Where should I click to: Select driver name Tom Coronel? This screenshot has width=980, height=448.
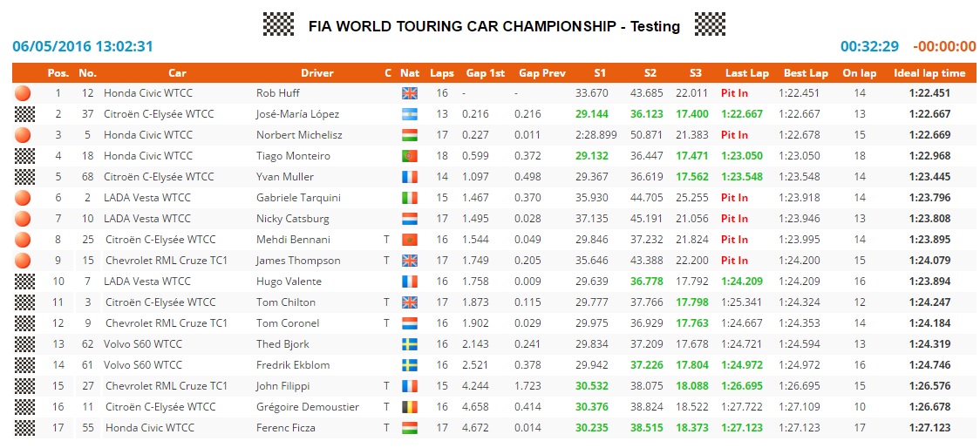tap(287, 323)
